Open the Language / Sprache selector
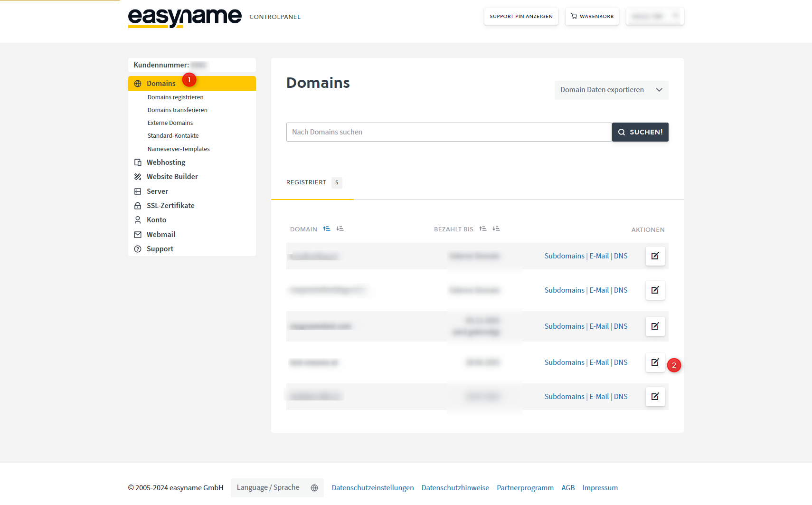 [277, 488]
